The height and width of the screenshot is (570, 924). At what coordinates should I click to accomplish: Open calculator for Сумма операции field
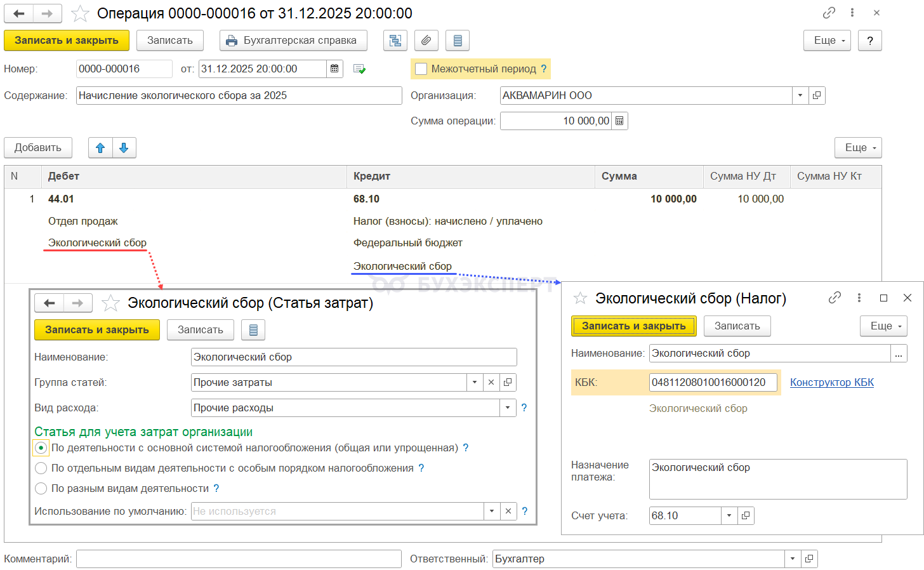(619, 121)
